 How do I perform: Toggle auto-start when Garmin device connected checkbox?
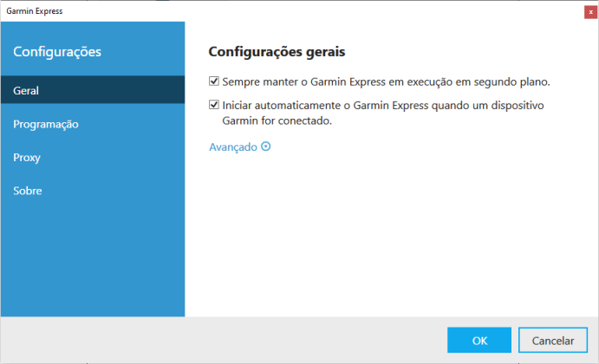tap(214, 105)
